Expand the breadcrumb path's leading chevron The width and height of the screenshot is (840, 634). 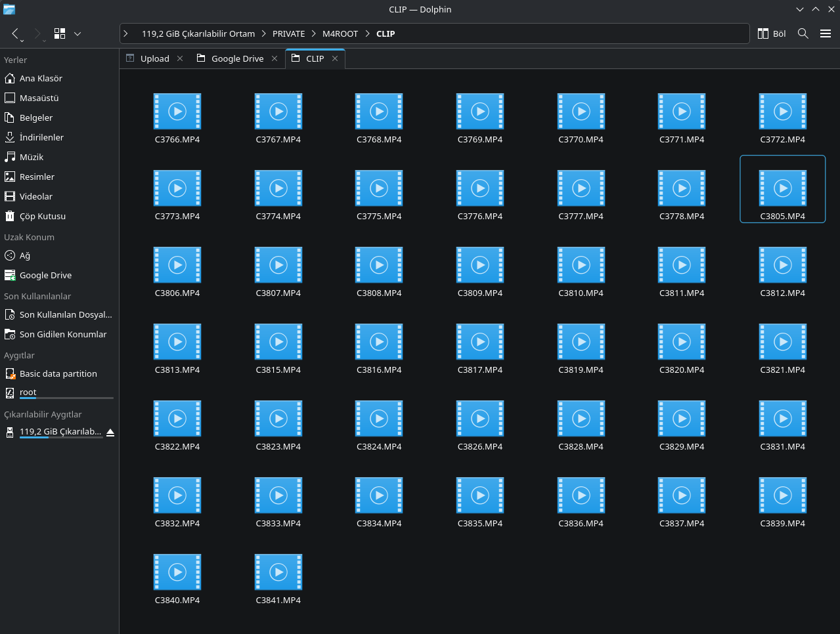125,33
